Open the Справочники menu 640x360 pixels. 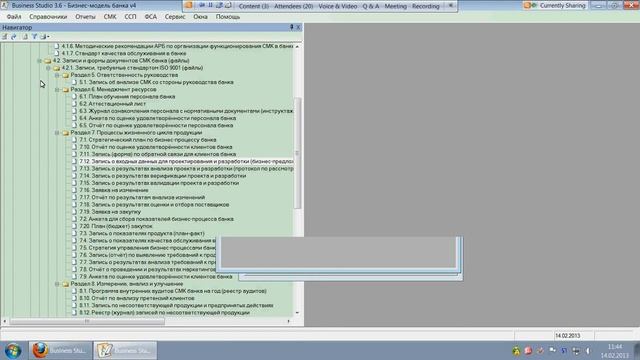tap(48, 17)
